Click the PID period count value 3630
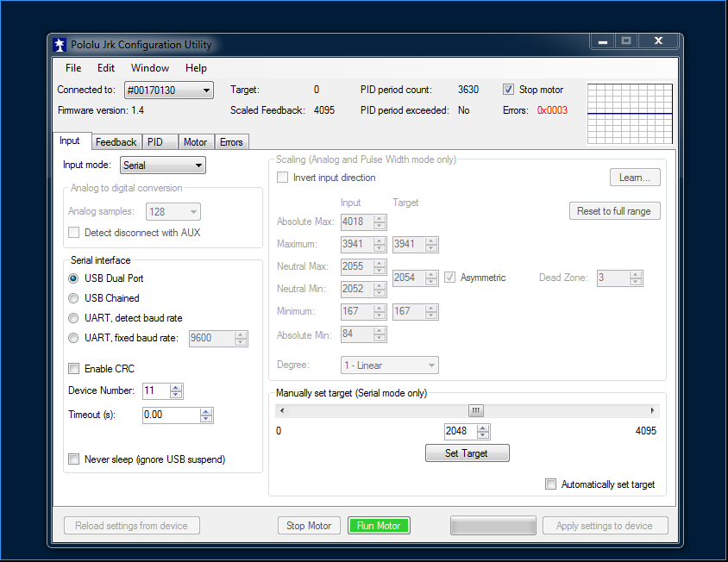 coord(468,90)
